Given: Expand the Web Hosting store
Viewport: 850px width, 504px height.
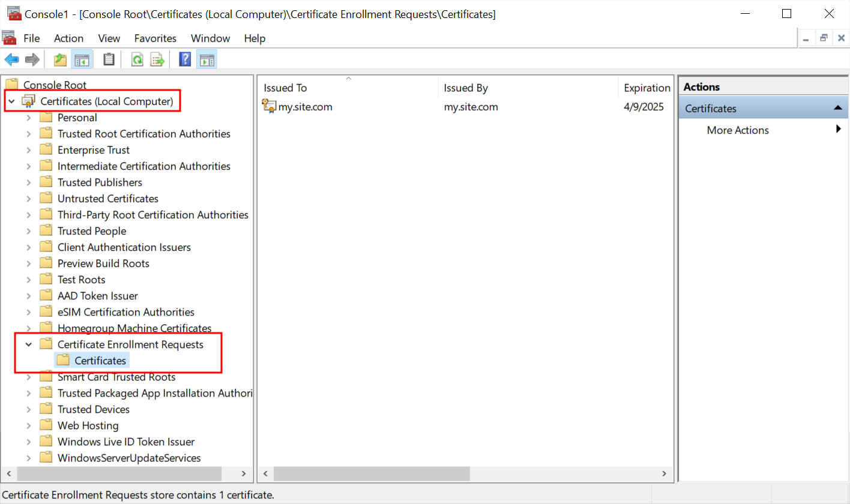Looking at the screenshot, I should pyautogui.click(x=29, y=425).
